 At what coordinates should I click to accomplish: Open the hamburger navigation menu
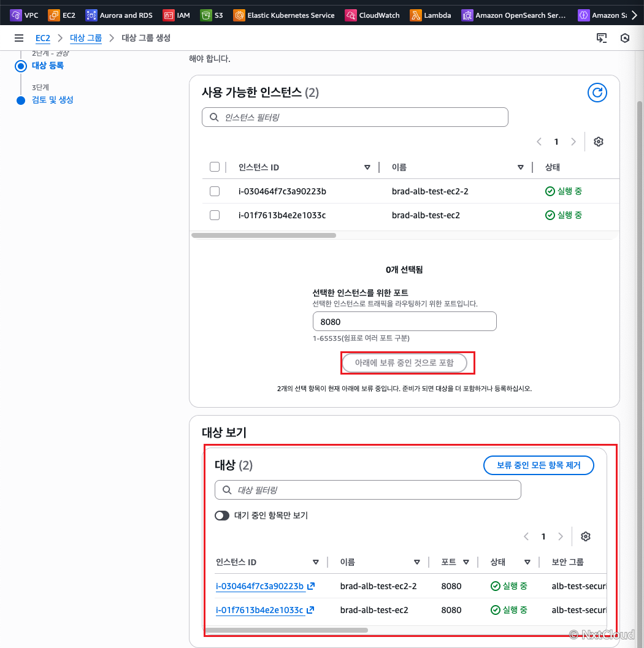coord(19,38)
